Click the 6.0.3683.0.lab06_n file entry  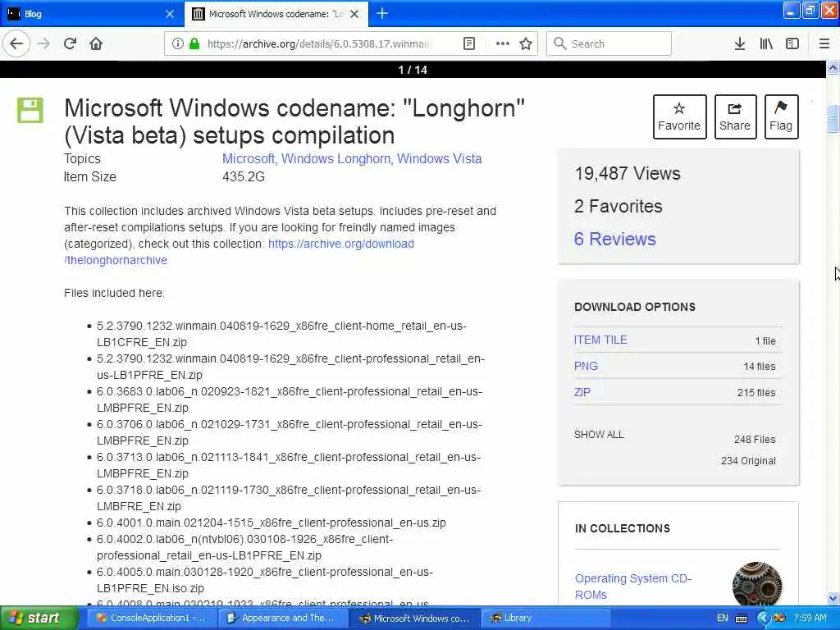290,399
